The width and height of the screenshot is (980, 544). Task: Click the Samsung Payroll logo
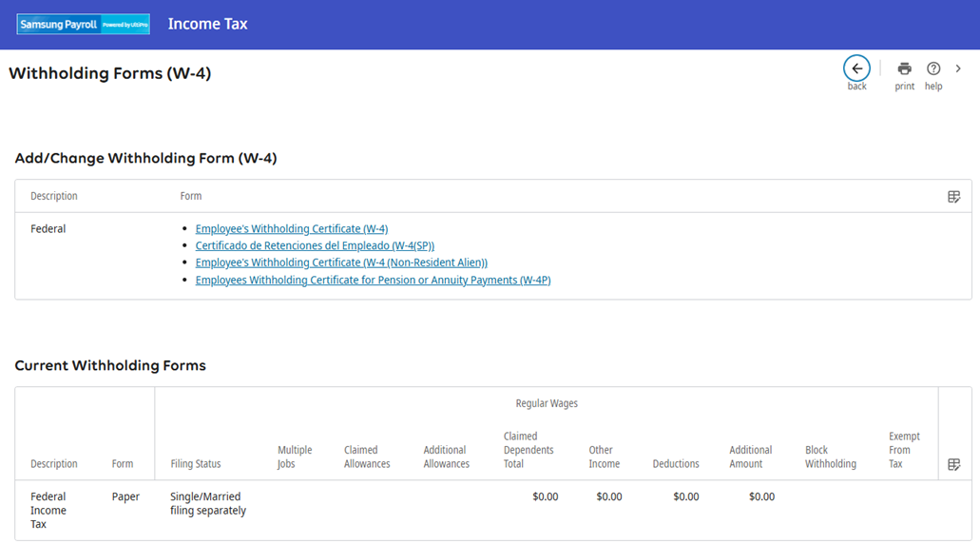(84, 25)
